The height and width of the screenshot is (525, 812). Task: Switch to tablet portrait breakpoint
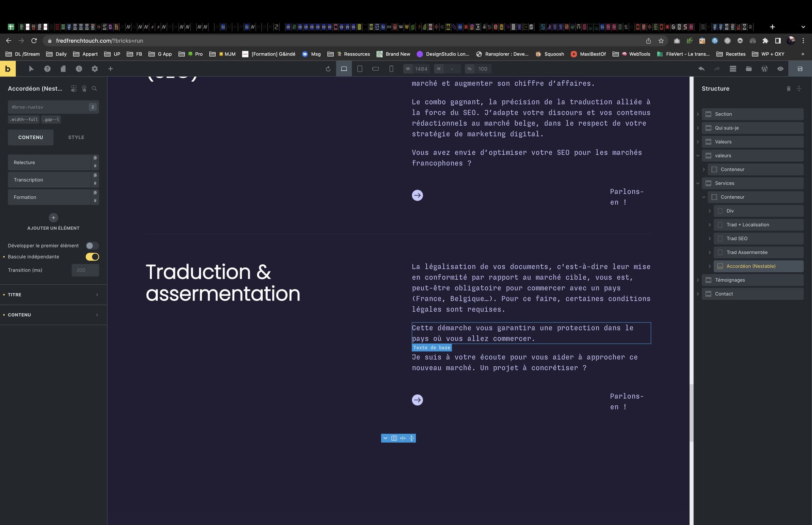[x=359, y=69]
